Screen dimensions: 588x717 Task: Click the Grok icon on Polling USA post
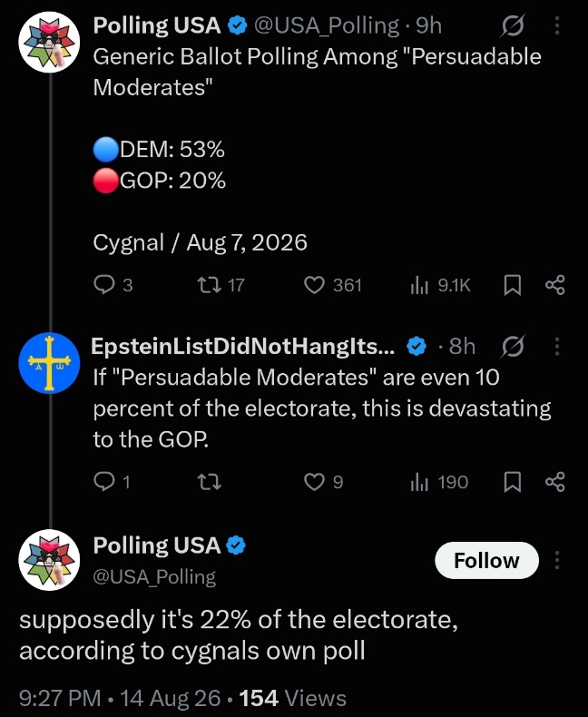click(x=512, y=26)
